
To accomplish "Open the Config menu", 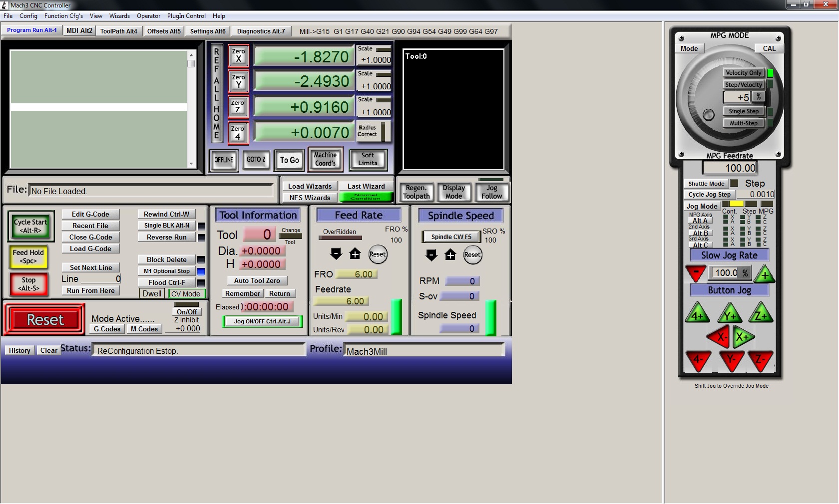I will point(28,16).
